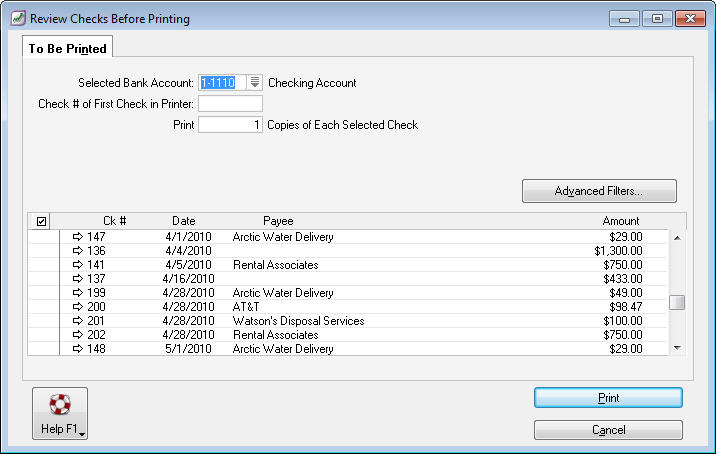Minimize the Review Checks window
The height and width of the screenshot is (454, 716).
point(624,19)
